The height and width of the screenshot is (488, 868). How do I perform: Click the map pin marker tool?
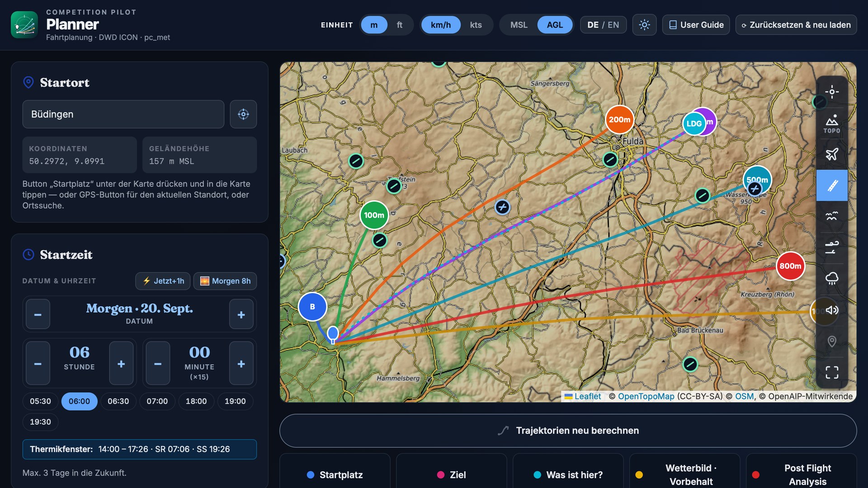click(x=832, y=341)
